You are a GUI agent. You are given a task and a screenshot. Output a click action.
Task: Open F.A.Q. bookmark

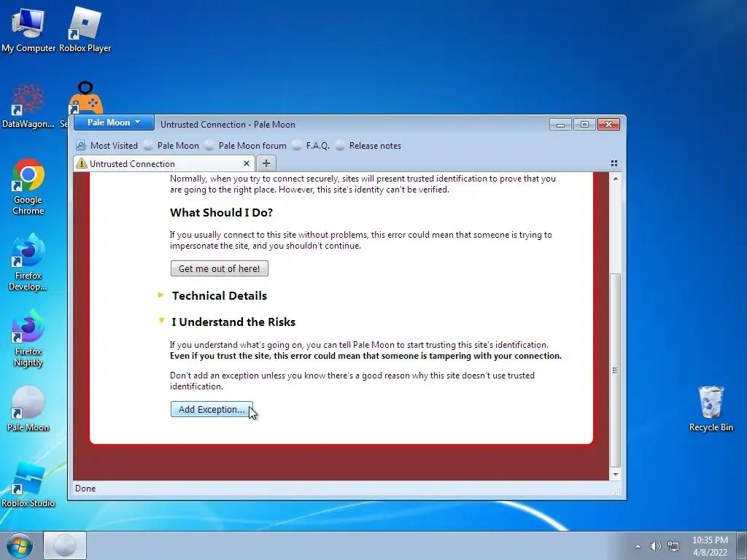(311, 146)
